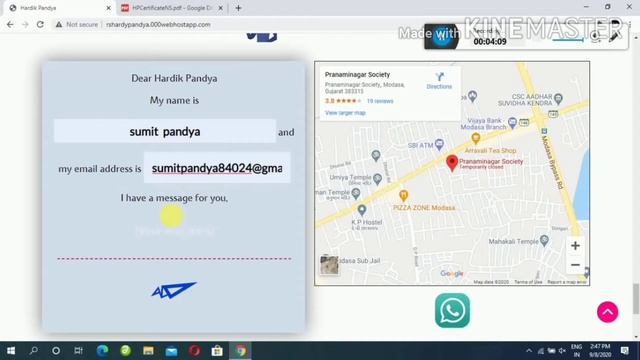Click Report a map error link
This screenshot has width=640, height=360.
[567, 282]
